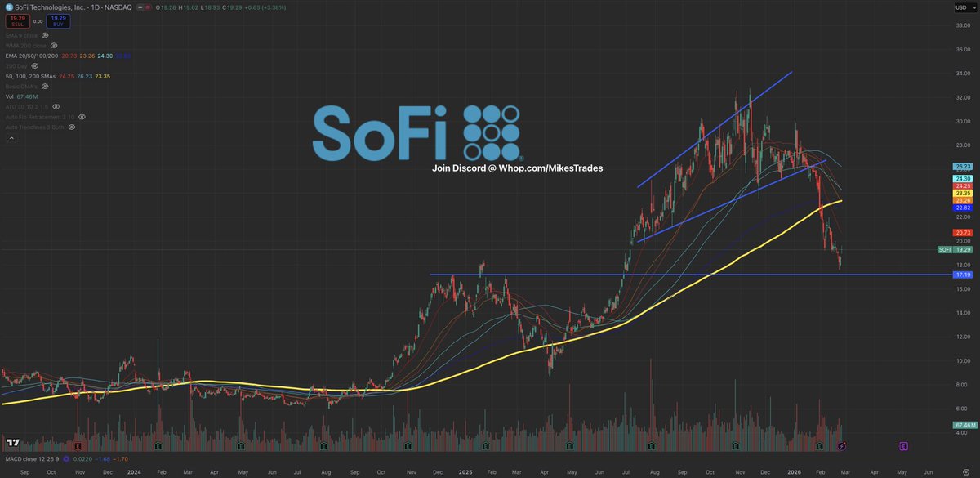Toggle visibility of the 200 Day indicator

(x=36, y=65)
